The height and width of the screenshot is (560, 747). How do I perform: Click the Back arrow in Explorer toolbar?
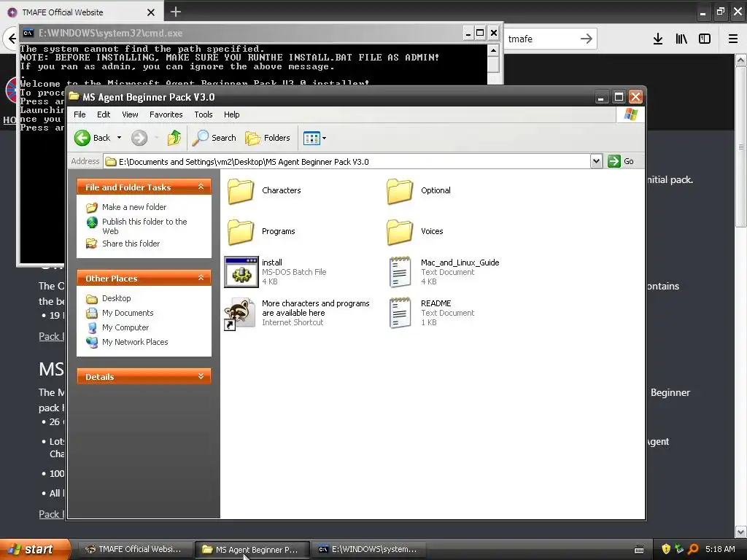pyautogui.click(x=82, y=138)
